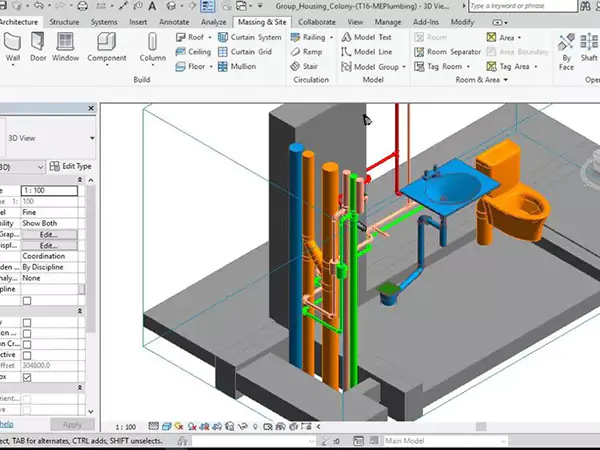Select the Railing tool

[307, 37]
